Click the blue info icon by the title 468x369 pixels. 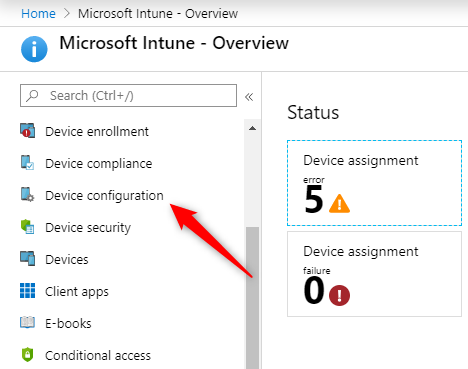click(x=34, y=49)
